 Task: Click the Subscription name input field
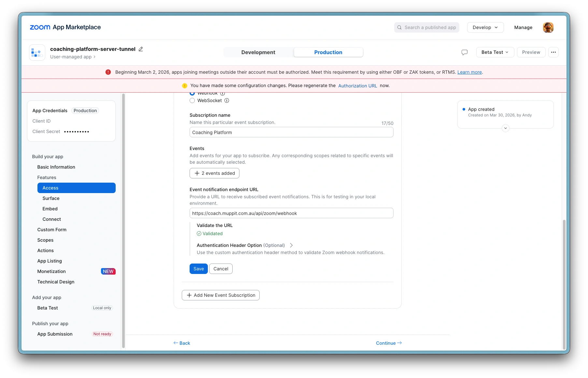(291, 132)
